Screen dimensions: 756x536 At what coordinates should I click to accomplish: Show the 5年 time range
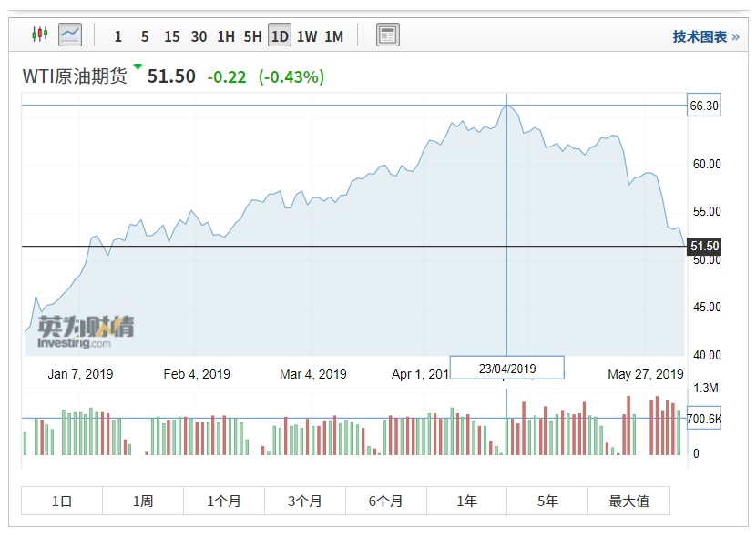pos(547,501)
